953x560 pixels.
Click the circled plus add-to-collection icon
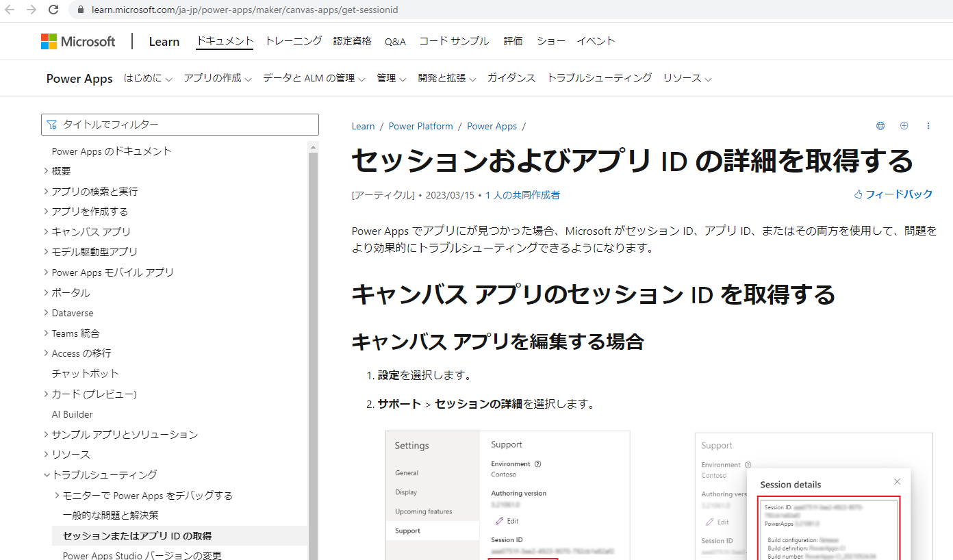(x=904, y=126)
